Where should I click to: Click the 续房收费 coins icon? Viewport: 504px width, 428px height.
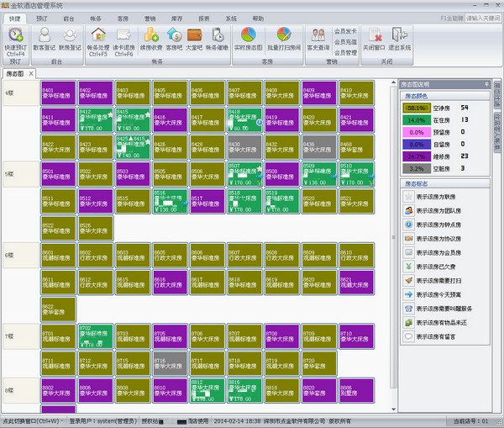coord(151,37)
